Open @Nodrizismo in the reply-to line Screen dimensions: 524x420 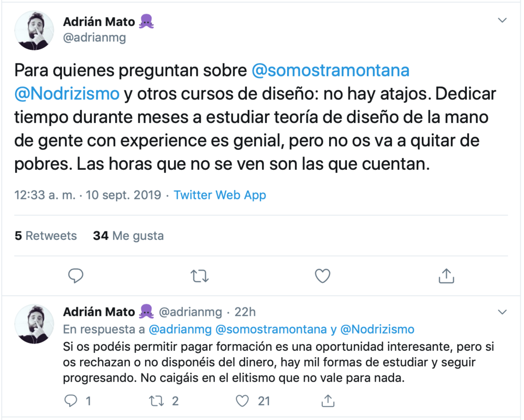pyautogui.click(x=377, y=329)
